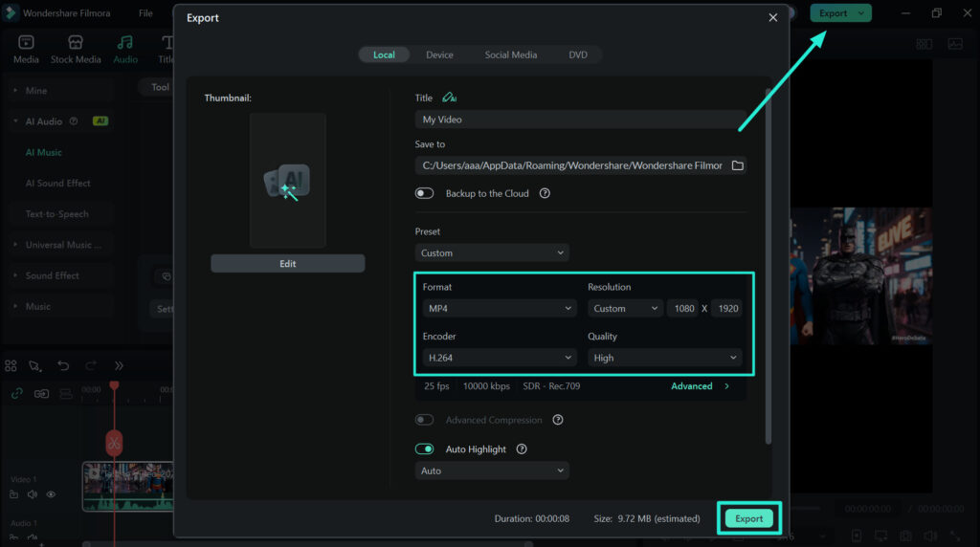Image resolution: width=980 pixels, height=547 pixels.
Task: Select AI Sound Effect in the sidebar
Action: pos(58,183)
